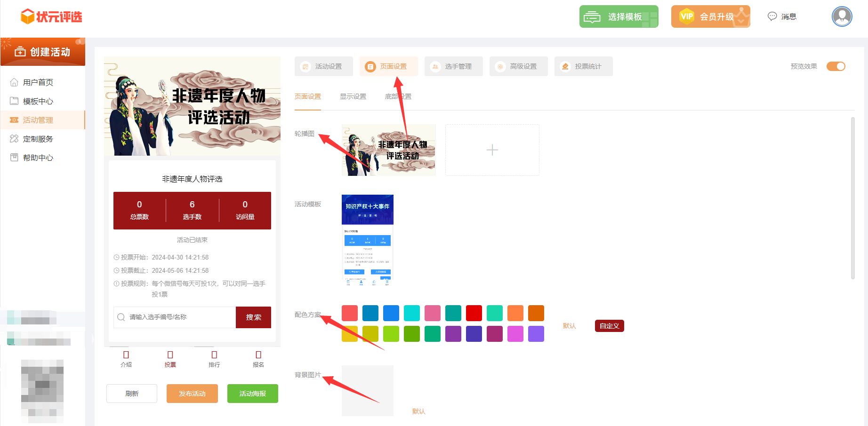This screenshot has height=426, width=868.
Task: Open 模板中心 in the sidebar
Action: 38,101
